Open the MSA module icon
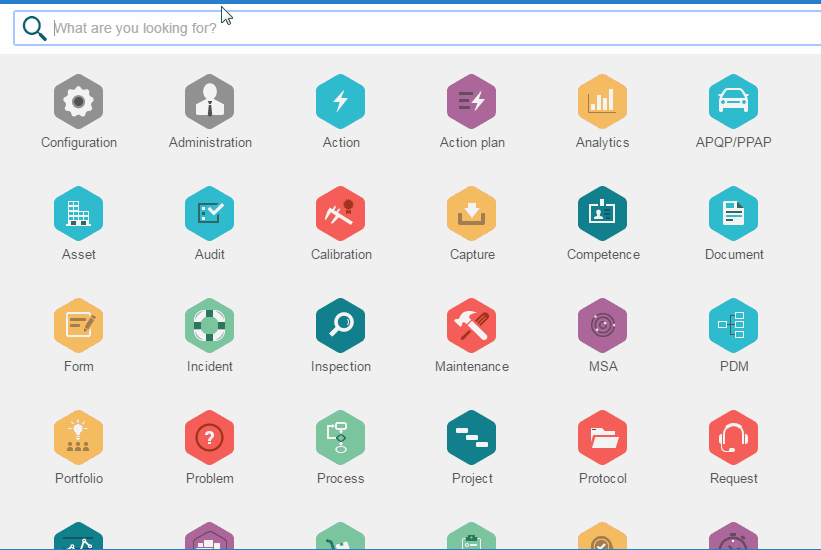This screenshot has height=550, width=821. point(602,325)
